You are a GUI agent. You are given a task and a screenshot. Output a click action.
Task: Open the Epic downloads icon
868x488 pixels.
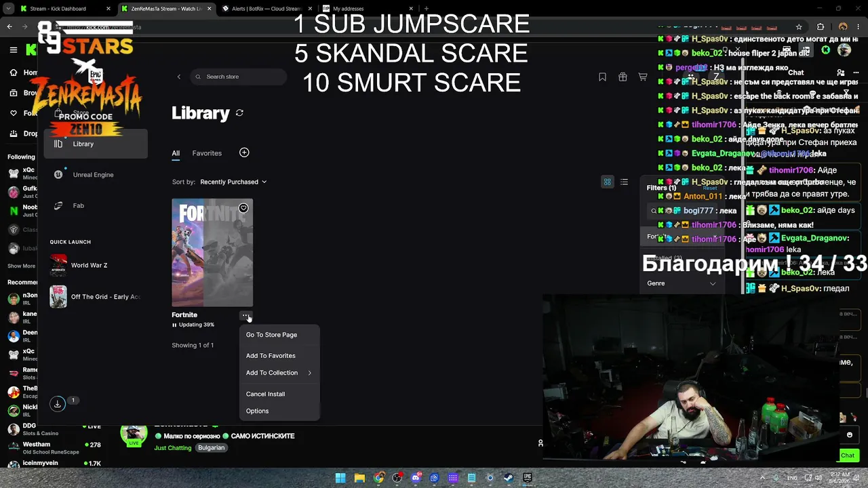(58, 403)
